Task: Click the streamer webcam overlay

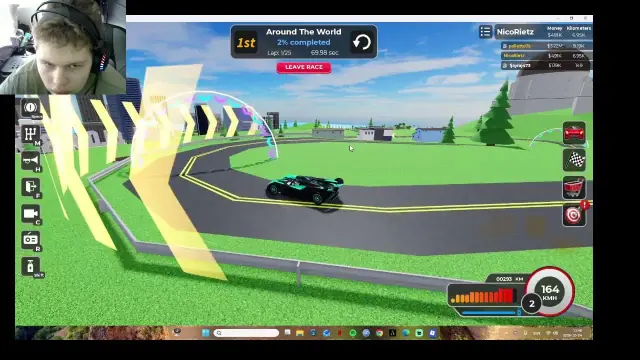Action: click(x=63, y=47)
